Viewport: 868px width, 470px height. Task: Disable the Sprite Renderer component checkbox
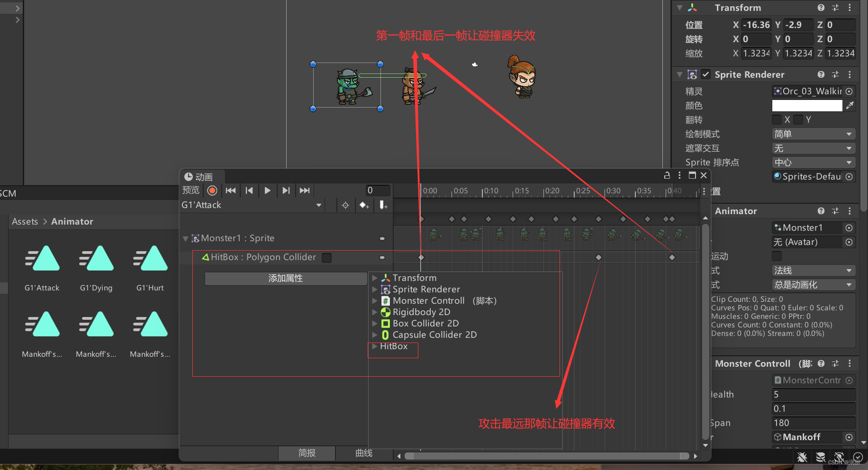click(x=706, y=74)
